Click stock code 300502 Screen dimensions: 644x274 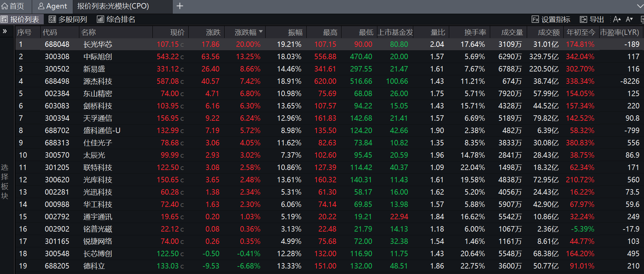pos(57,69)
